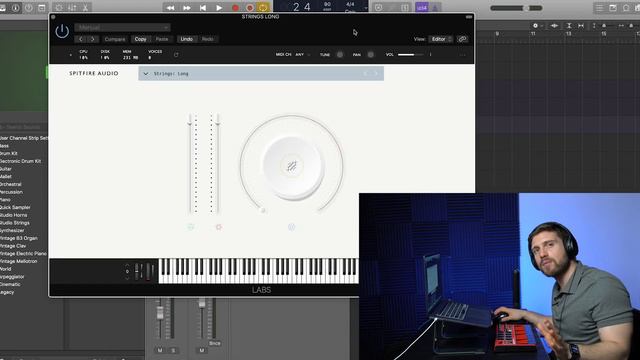Click the Note Pads icon at top right
The width and height of the screenshot is (640, 360).
coord(613,8)
